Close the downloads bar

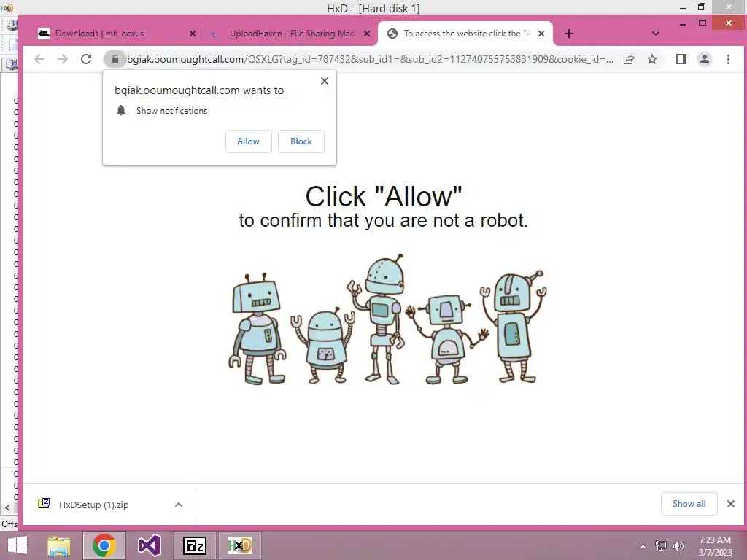pos(731,504)
